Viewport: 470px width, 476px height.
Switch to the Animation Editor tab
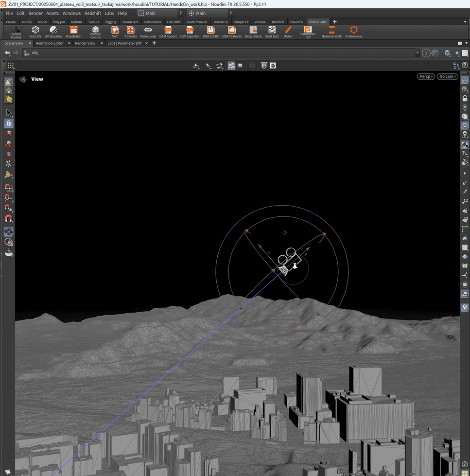pos(50,43)
